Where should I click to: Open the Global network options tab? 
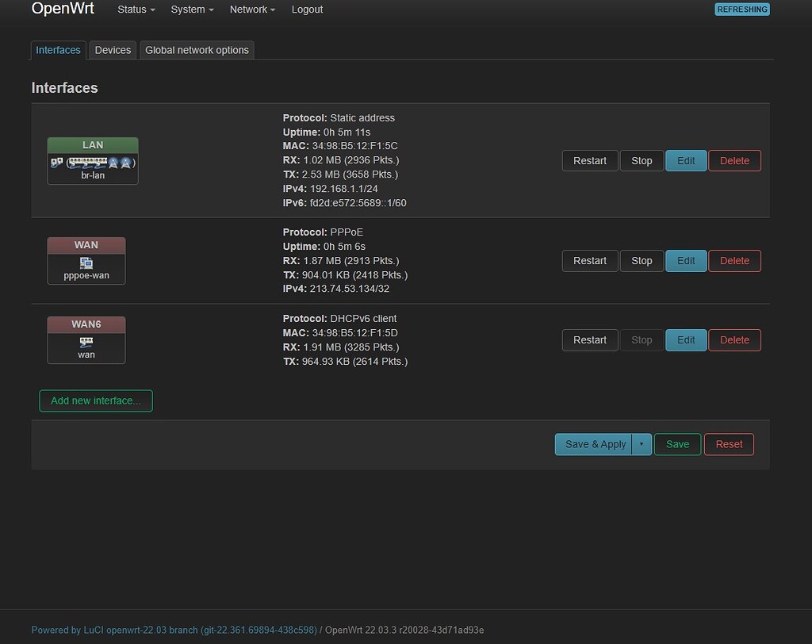[x=197, y=50]
